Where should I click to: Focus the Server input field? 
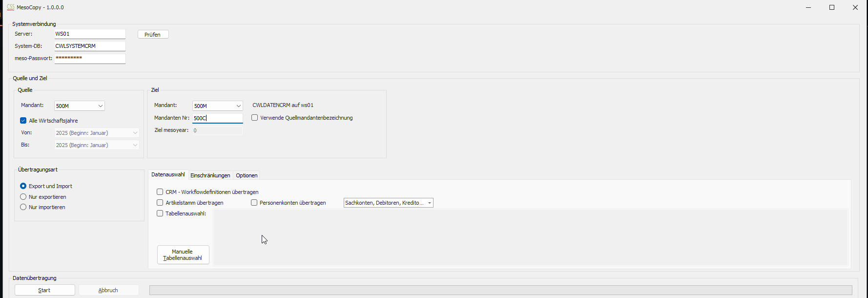point(90,34)
